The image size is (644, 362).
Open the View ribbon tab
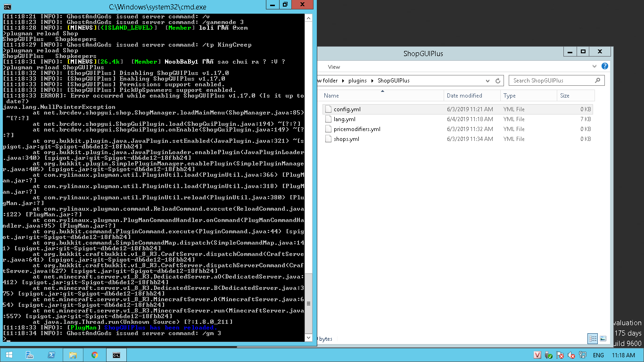[x=334, y=67]
